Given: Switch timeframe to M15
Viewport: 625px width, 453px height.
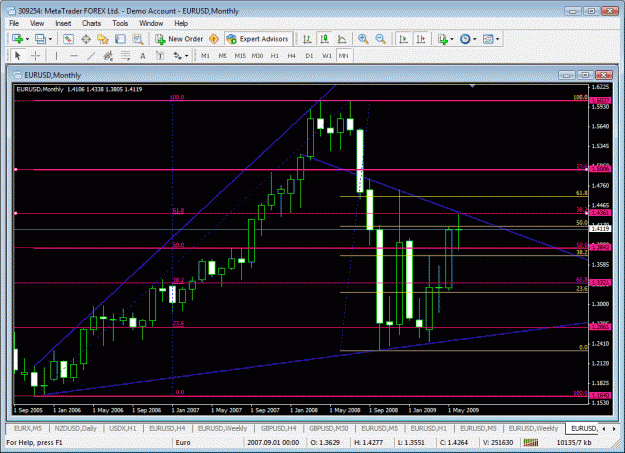Looking at the screenshot, I should coord(240,56).
